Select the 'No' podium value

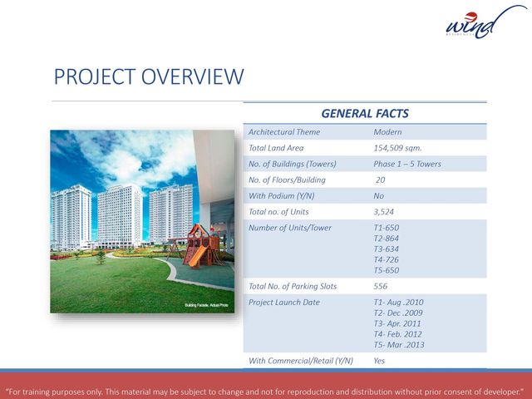click(x=379, y=196)
